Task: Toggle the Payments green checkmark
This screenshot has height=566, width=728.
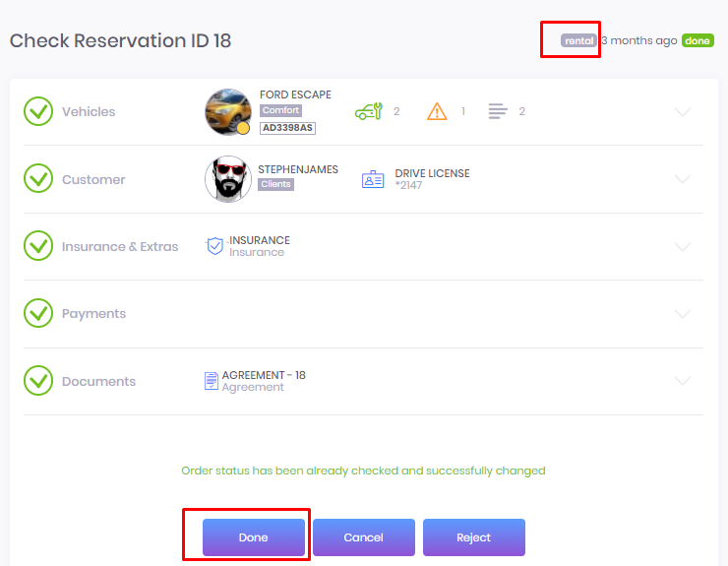Action: pos(38,313)
